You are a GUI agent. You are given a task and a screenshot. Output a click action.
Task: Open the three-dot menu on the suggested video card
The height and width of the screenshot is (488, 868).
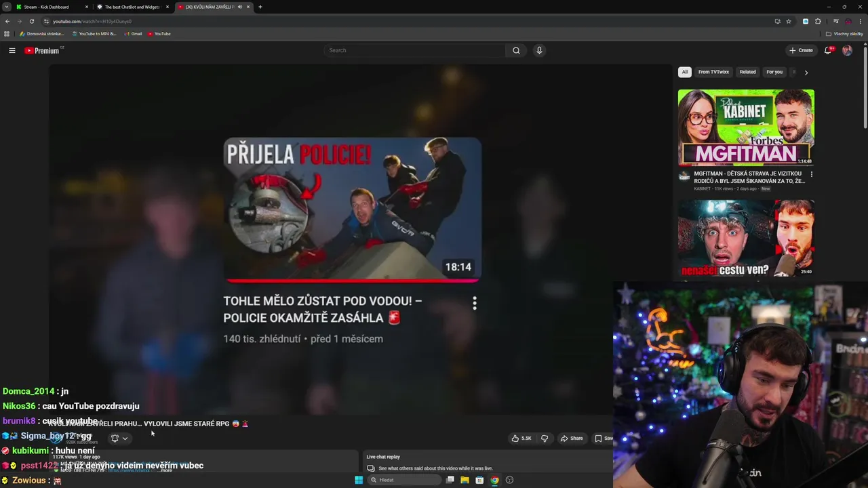click(x=474, y=303)
